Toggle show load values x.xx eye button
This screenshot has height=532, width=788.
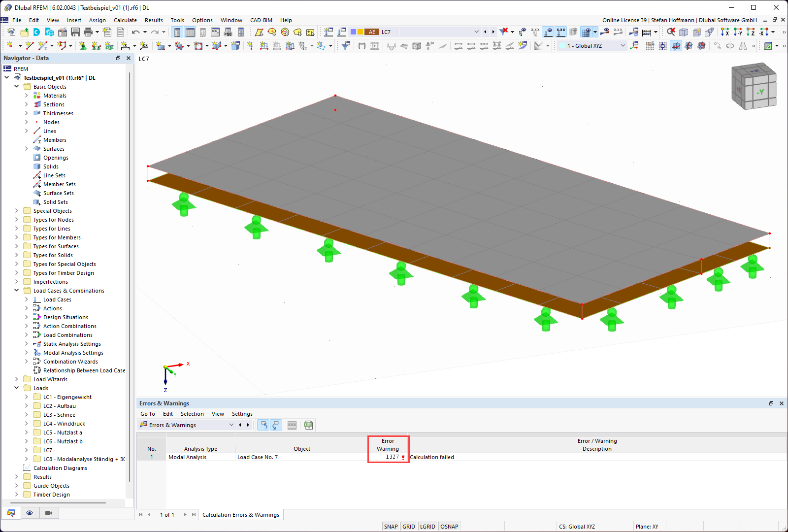click(560, 32)
